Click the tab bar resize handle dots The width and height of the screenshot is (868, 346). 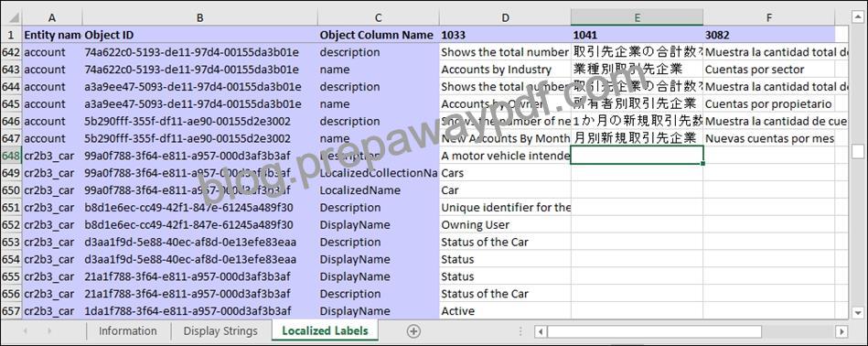click(520, 331)
